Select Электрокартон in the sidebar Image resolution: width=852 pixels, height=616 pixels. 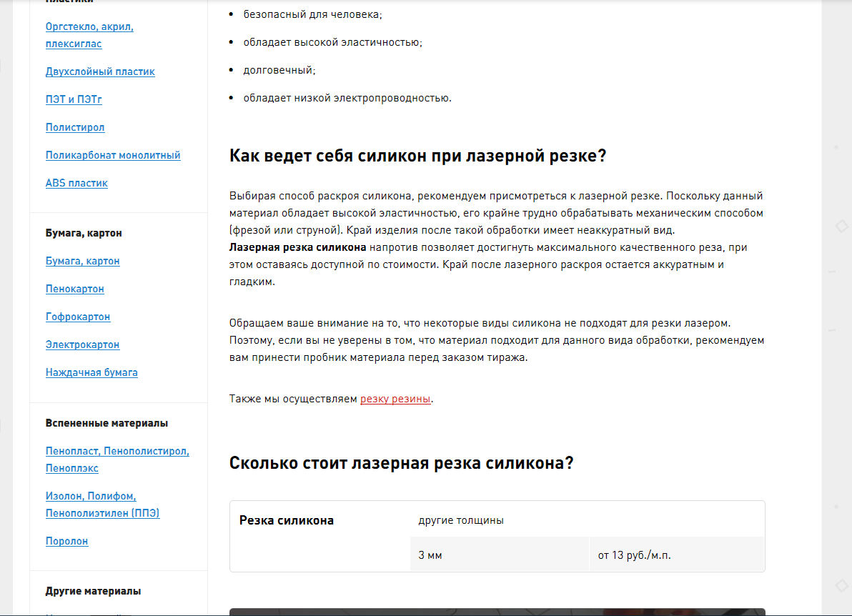(83, 344)
